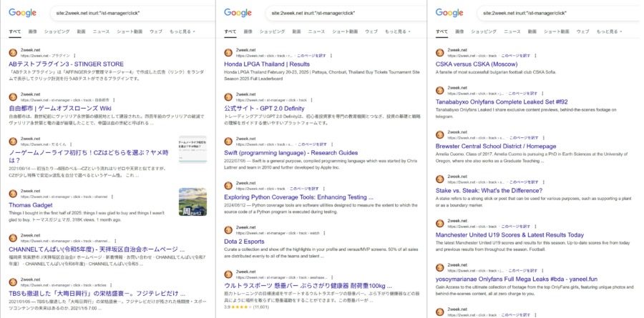Switch to ショッピング tab in the left panel
This screenshot has height=318, width=644.
pos(57,31)
